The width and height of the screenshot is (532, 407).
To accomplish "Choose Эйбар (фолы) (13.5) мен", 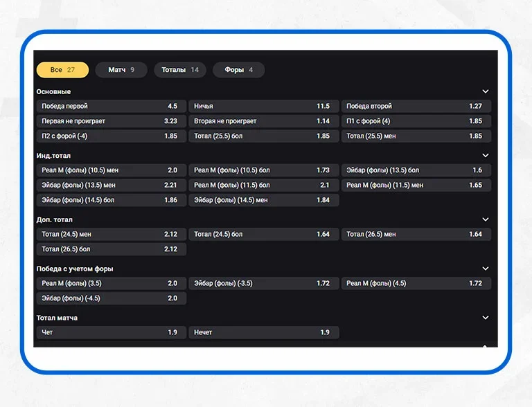I will tap(112, 186).
